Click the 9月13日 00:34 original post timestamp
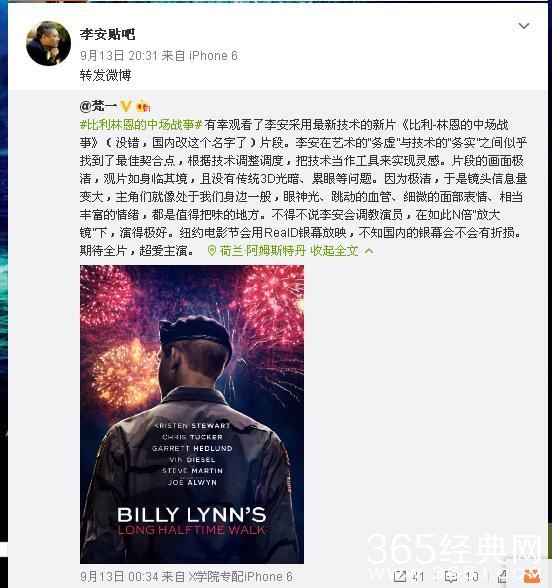This screenshot has height=588, width=552. (118, 576)
